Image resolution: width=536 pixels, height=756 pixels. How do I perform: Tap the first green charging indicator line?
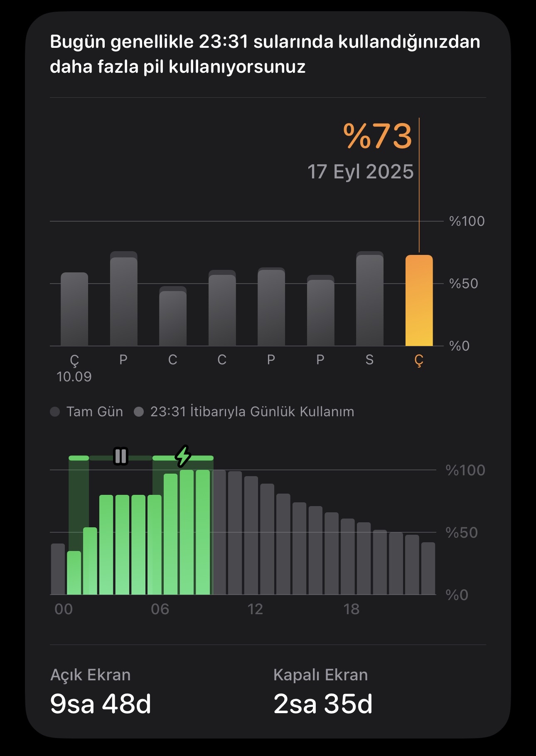[79, 458]
